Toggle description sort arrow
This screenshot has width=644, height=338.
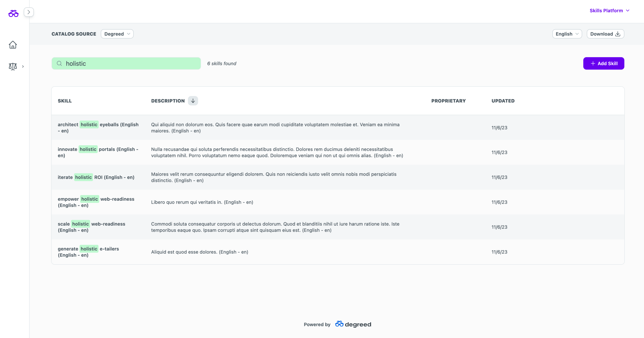click(193, 101)
